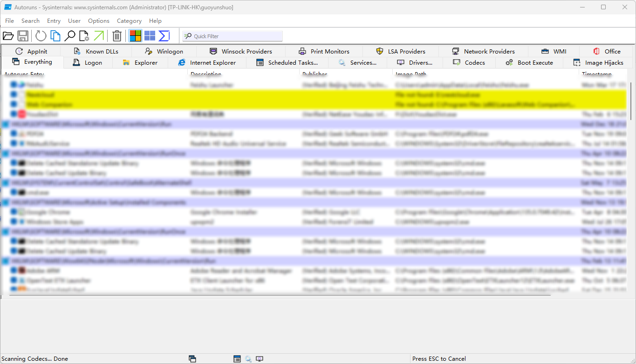Click 'Press ESC to Cancel' status text
Viewport: 636px width, 364px height.
pyautogui.click(x=439, y=359)
